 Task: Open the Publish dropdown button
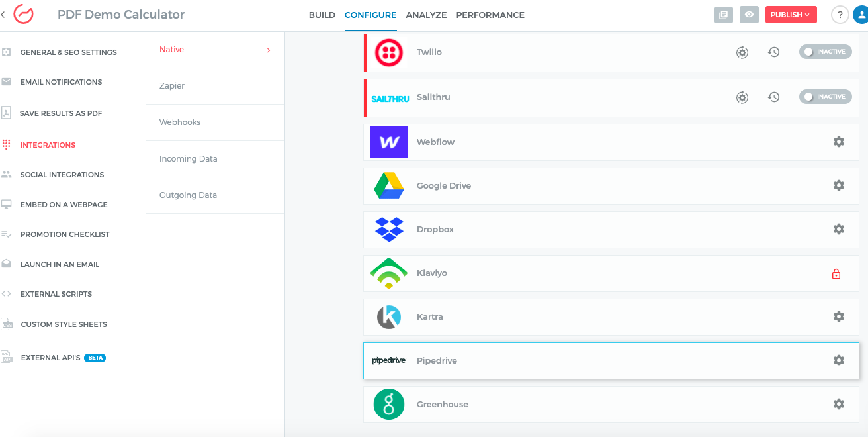(x=791, y=15)
